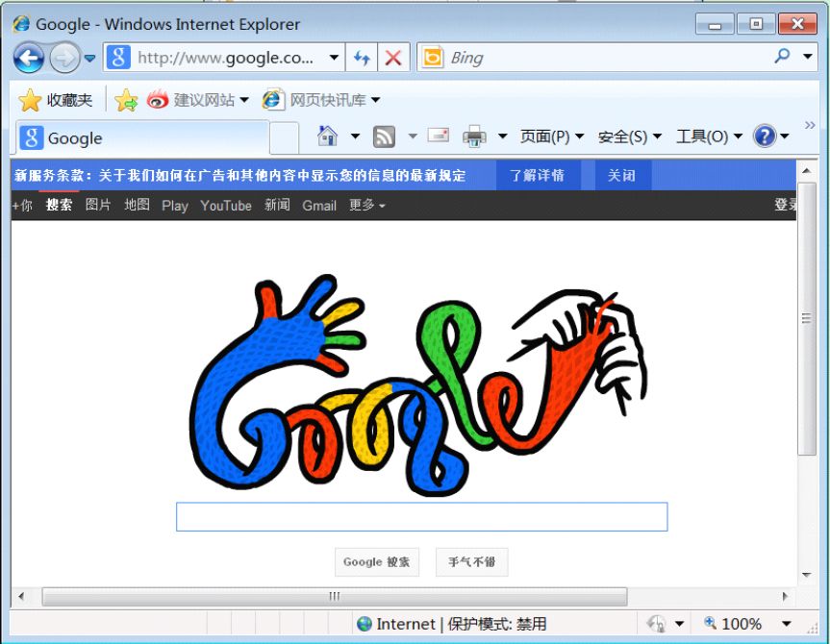Screen dimensions: 830x644
Task: Click the Home page icon
Action: [327, 136]
